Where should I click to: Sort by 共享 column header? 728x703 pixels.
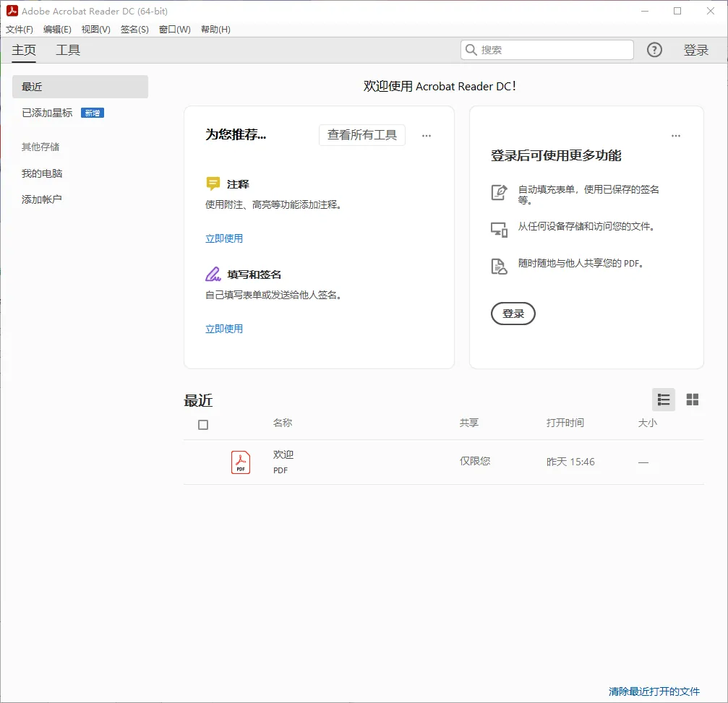point(469,423)
